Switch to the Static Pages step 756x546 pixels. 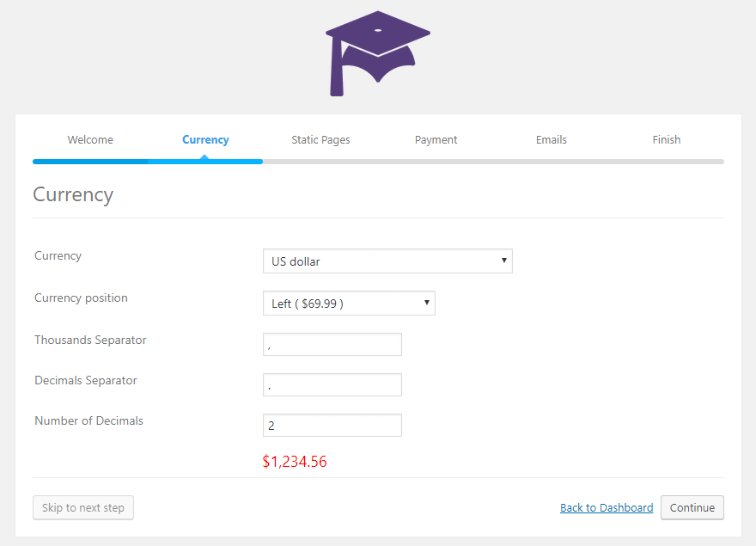[320, 139]
